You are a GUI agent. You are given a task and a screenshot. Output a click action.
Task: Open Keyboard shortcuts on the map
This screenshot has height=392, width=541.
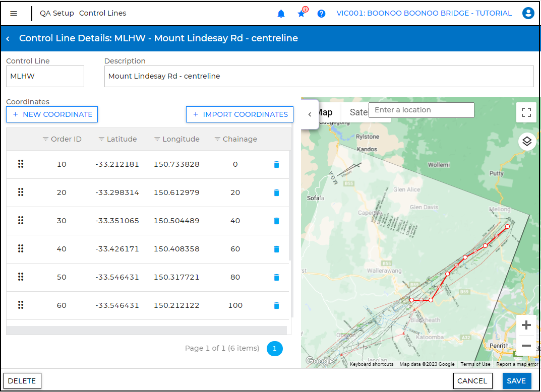tap(371, 364)
